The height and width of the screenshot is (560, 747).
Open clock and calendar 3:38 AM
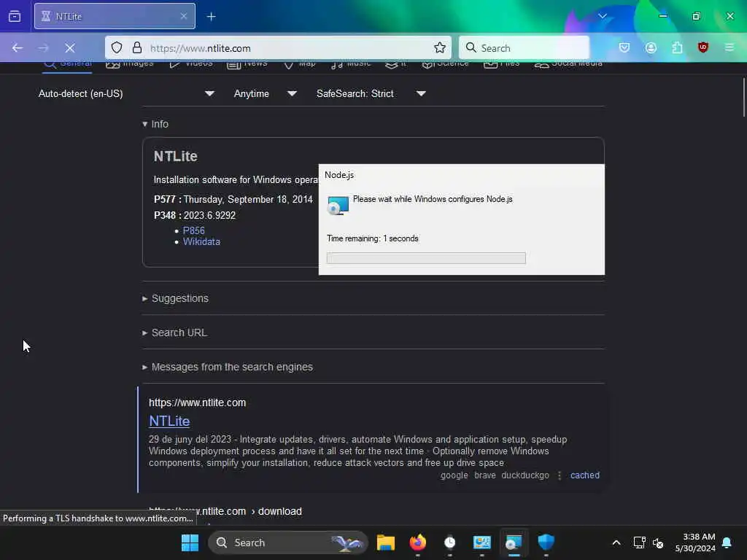pos(695,542)
